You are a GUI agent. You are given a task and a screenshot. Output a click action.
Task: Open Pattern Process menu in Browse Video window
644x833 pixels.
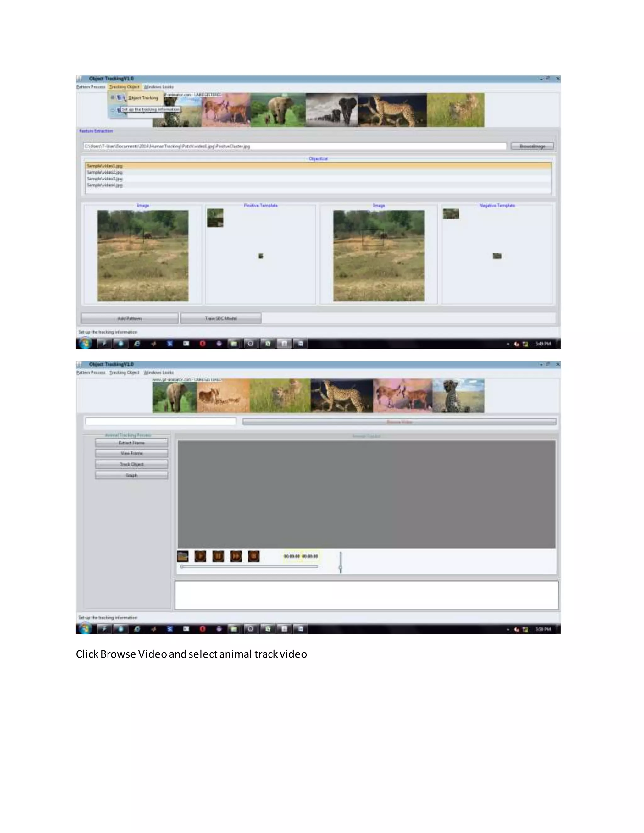pyautogui.click(x=91, y=372)
